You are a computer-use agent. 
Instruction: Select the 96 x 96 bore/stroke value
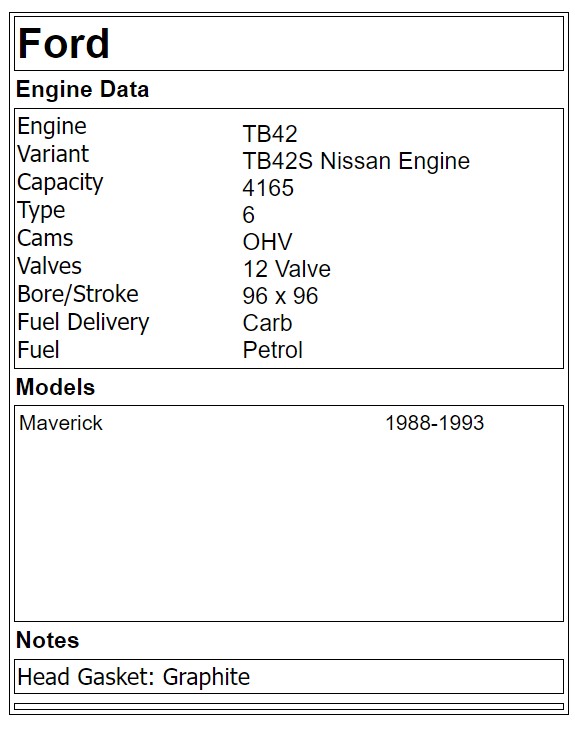[x=280, y=296]
